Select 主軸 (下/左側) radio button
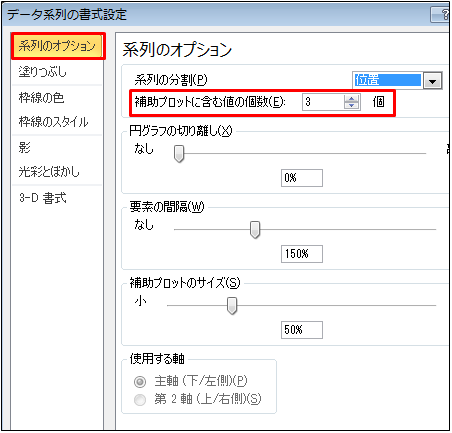The image size is (452, 433). [x=140, y=382]
